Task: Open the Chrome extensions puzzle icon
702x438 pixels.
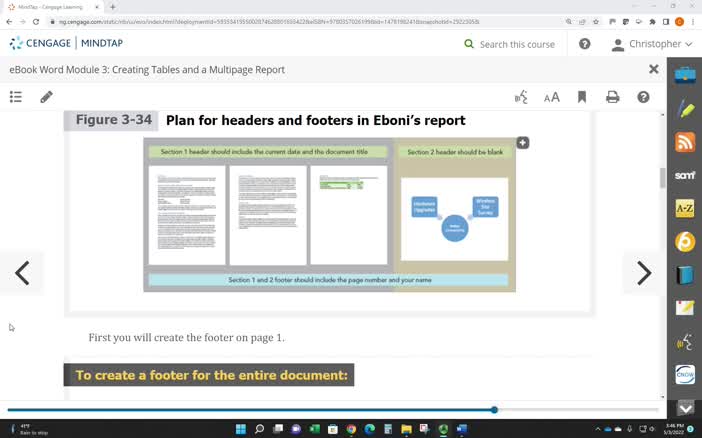Action: 653,21
